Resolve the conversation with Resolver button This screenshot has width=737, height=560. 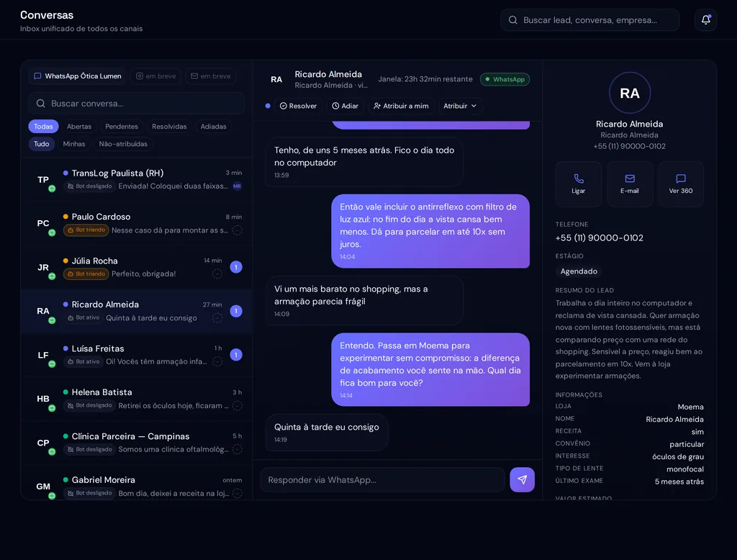298,106
